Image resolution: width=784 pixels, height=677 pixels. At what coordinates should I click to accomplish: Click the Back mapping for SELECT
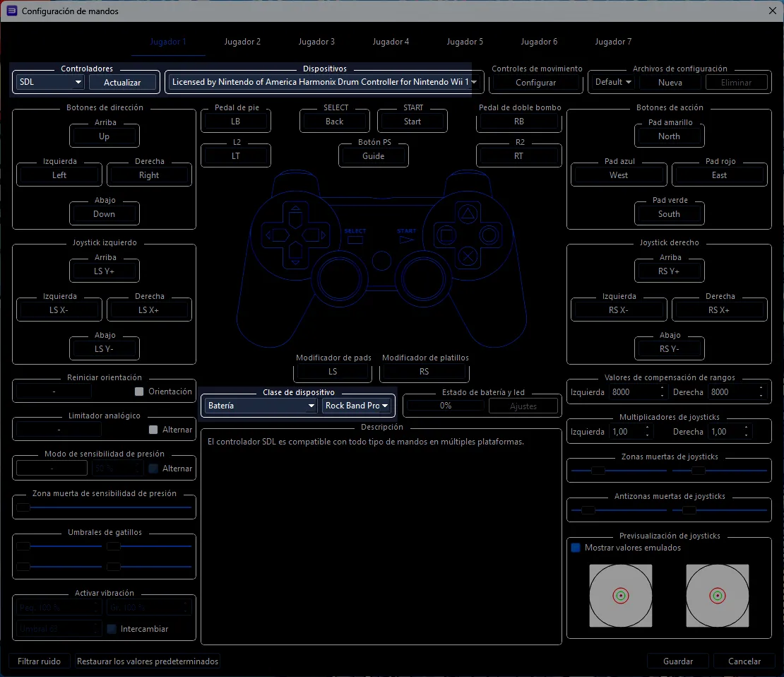(x=335, y=122)
